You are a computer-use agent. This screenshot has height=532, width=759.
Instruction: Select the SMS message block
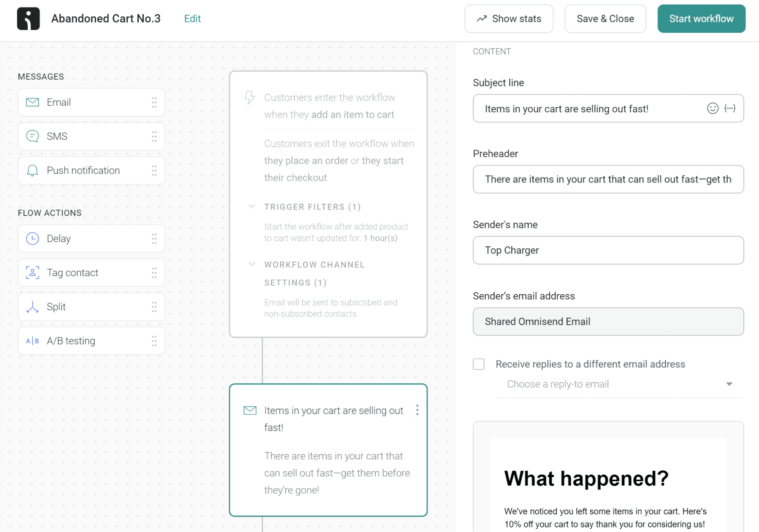coord(91,136)
